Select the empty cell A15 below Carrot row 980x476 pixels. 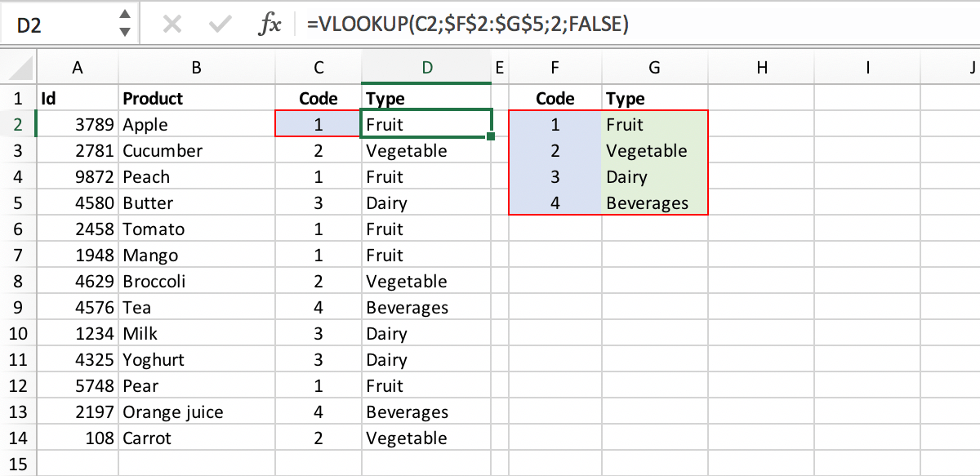pos(78,464)
